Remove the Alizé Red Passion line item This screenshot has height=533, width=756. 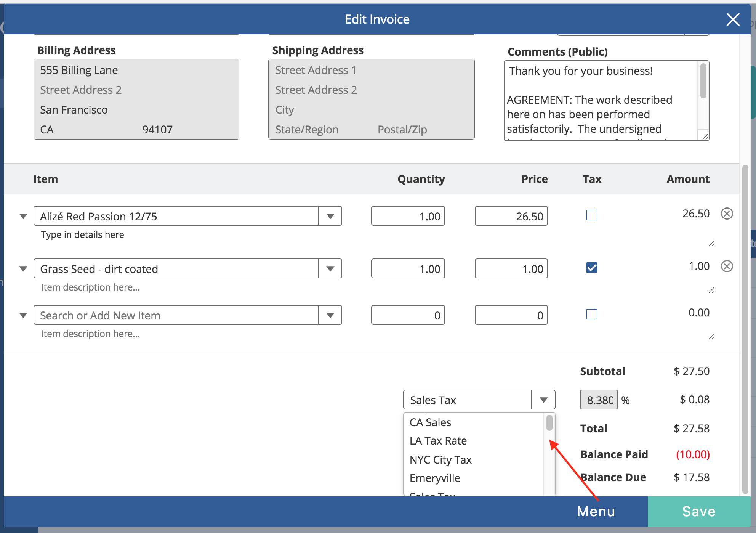[x=727, y=214]
